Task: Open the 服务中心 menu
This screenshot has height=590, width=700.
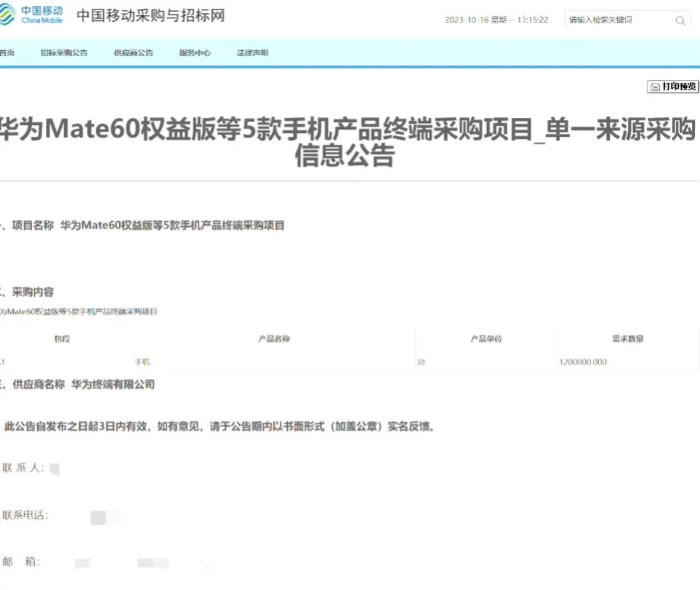Action: (195, 52)
